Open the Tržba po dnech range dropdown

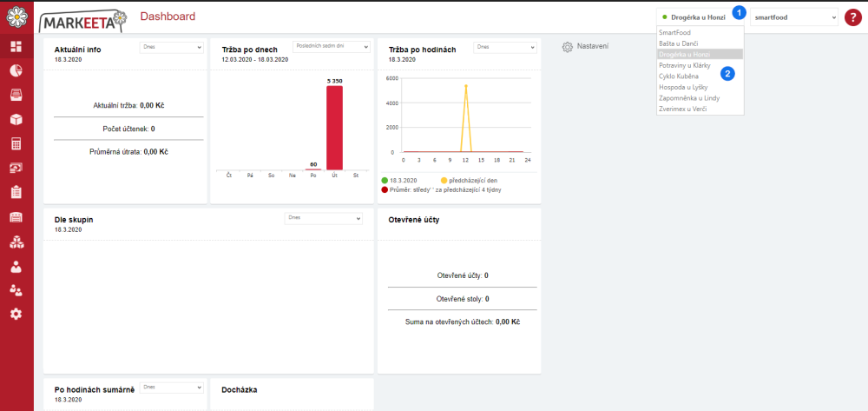click(331, 47)
